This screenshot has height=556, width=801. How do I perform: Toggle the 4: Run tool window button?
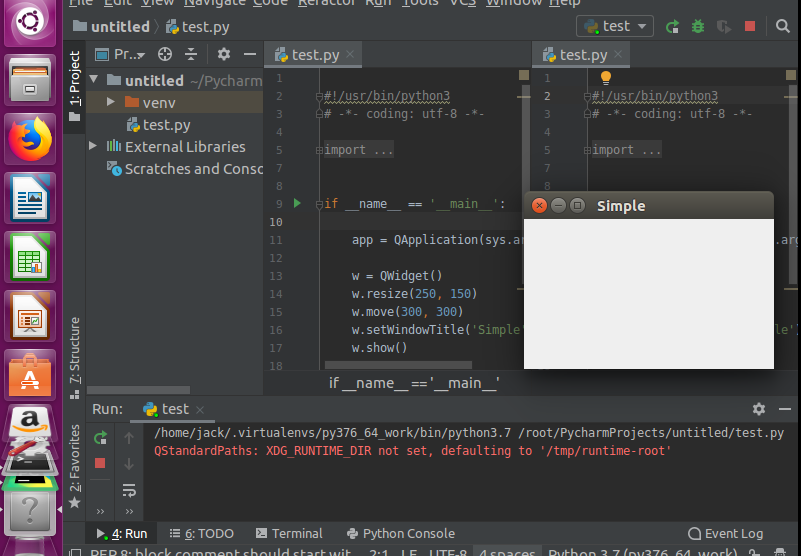pos(122,534)
